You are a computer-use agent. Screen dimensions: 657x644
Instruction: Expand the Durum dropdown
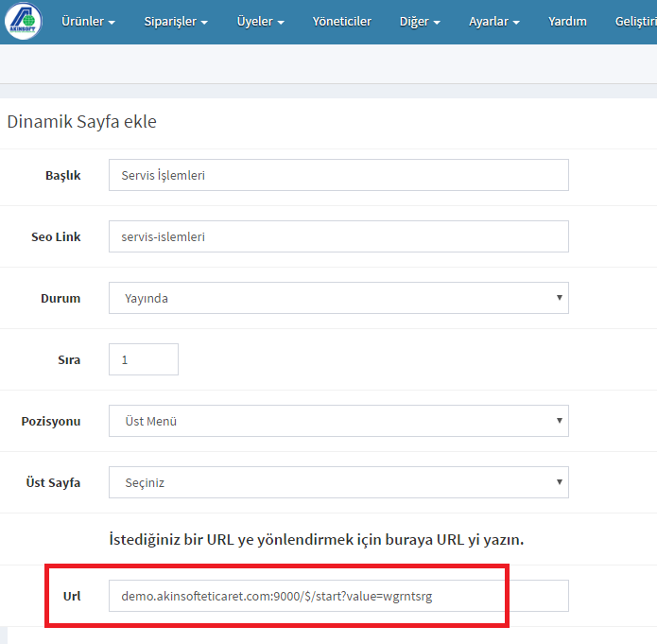tap(338, 298)
